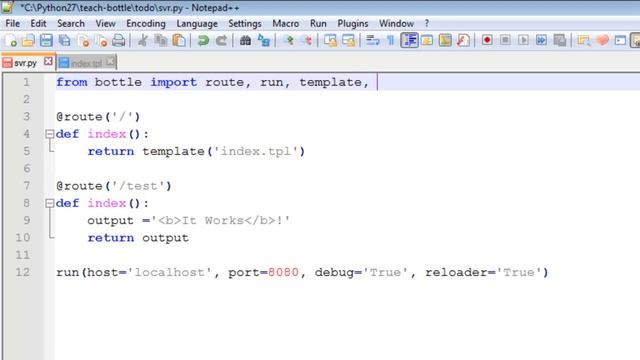Image resolution: width=640 pixels, height=360 pixels.
Task: Click the 'localhost' string in run call
Action: [x=169, y=272]
